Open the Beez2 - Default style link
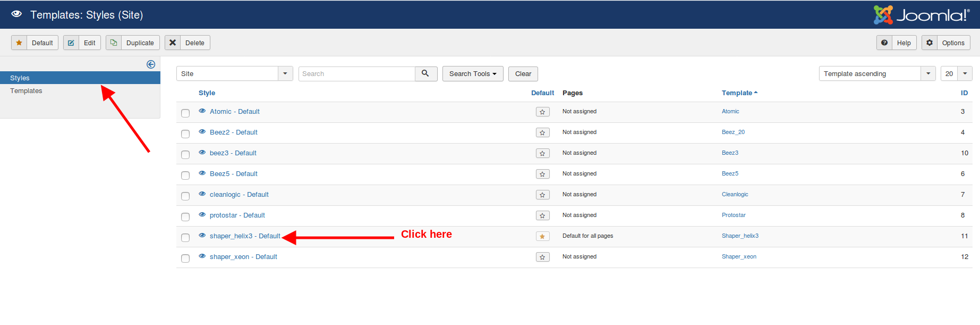Screen dimensions: 980x325 click(x=234, y=132)
